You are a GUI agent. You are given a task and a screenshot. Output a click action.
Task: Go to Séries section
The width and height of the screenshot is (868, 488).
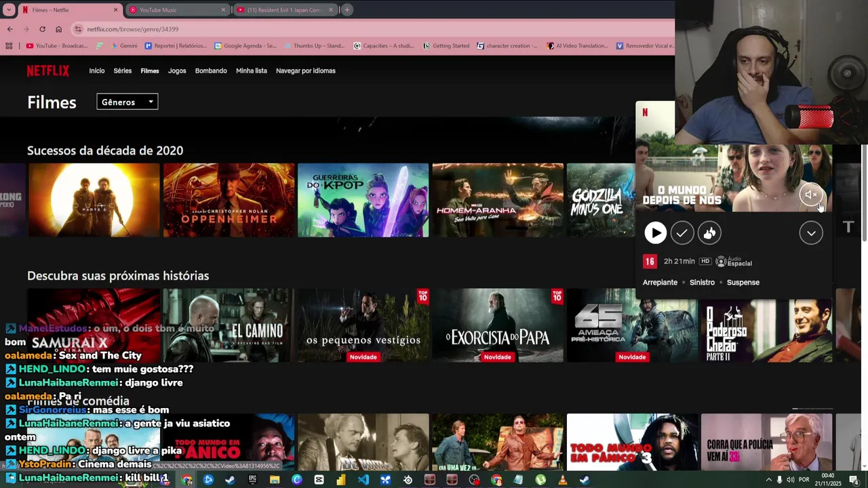click(123, 70)
